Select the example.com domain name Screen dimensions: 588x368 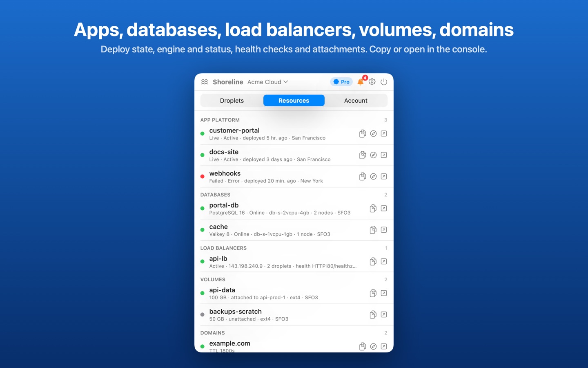[x=230, y=343]
